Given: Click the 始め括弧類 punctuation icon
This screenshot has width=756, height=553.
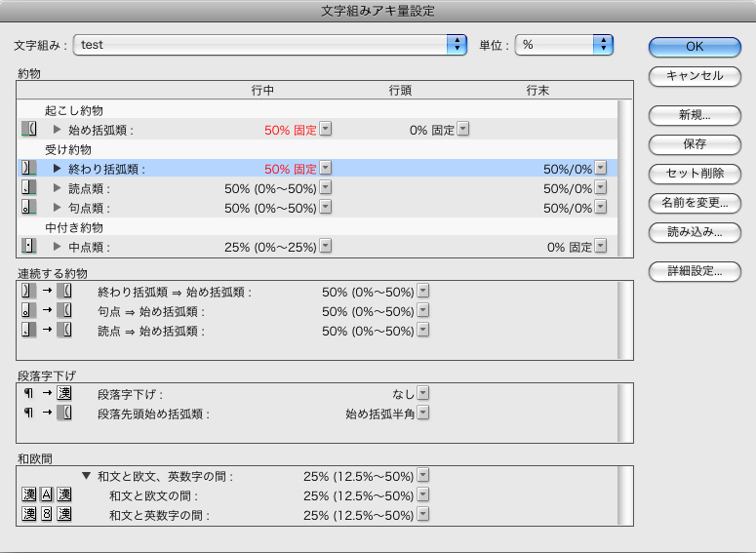Looking at the screenshot, I should (29, 129).
